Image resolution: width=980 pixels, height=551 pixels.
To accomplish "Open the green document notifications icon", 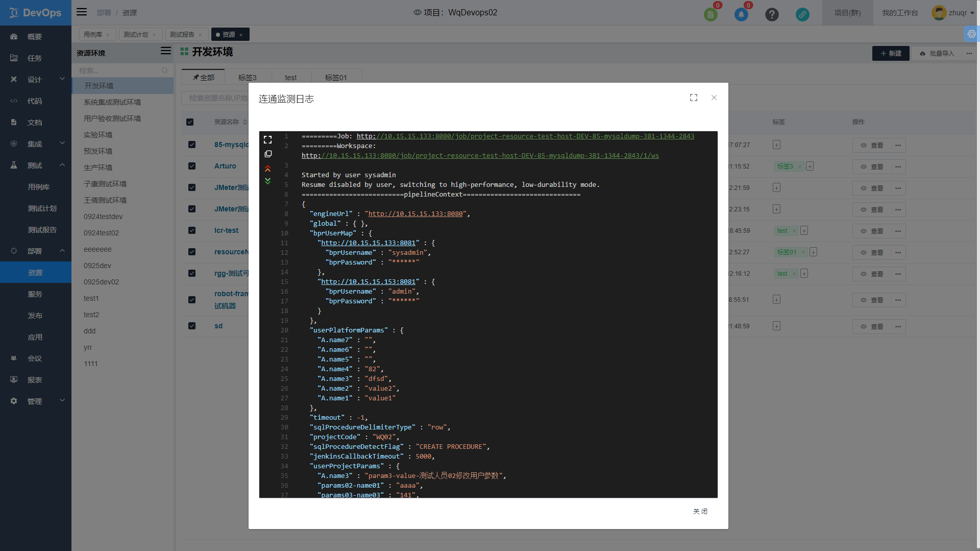I will (x=710, y=14).
